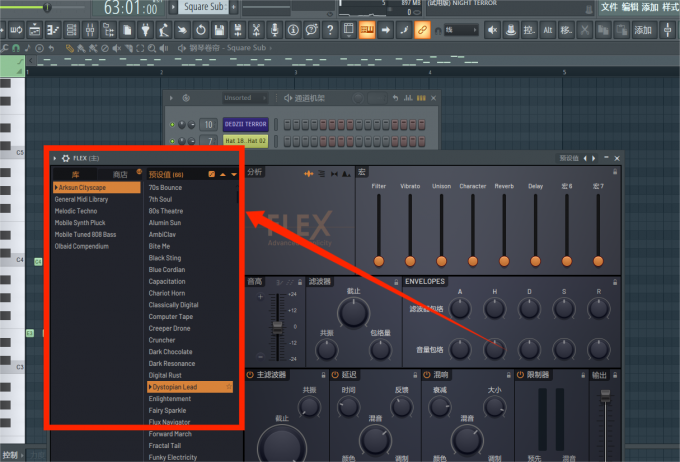Screen dimensions: 680x462
Task: Click the microphone recording icon
Action: click(x=275, y=30)
